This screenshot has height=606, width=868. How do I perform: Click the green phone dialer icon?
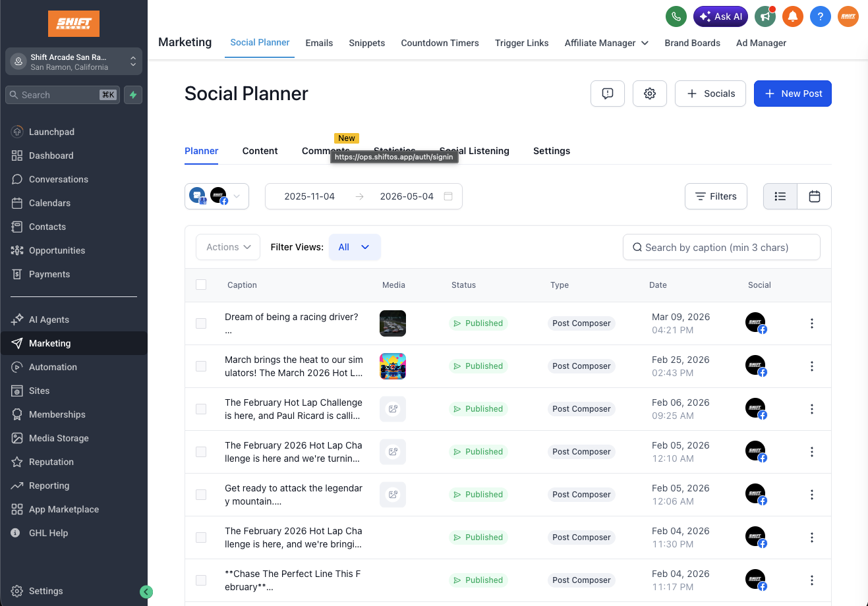coord(676,16)
